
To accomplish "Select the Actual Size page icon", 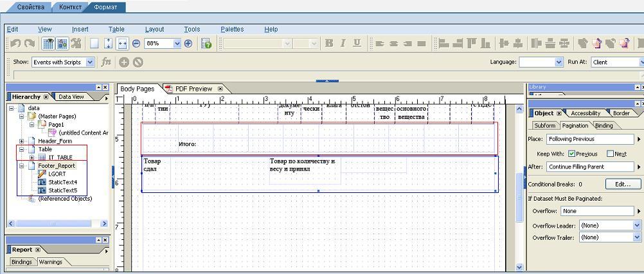I will [94, 44].
